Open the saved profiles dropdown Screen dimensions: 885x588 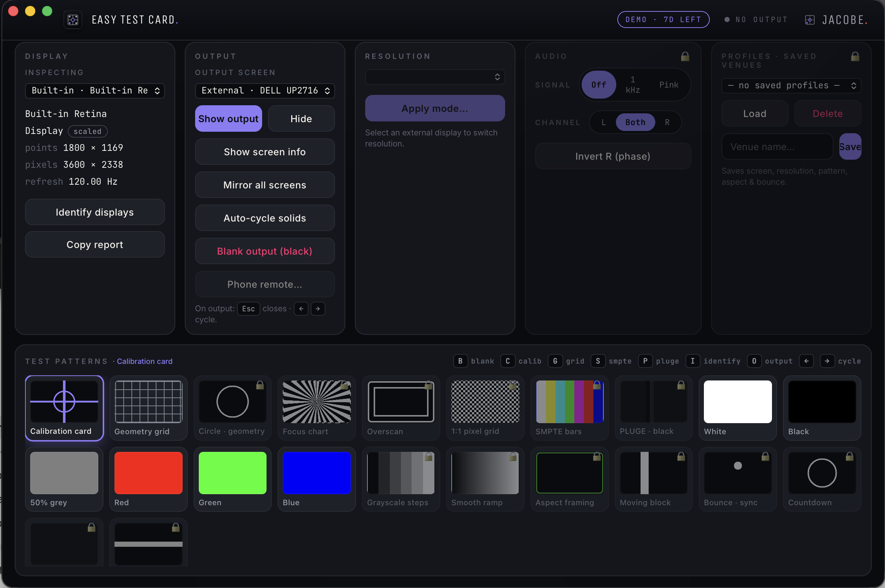coord(791,85)
